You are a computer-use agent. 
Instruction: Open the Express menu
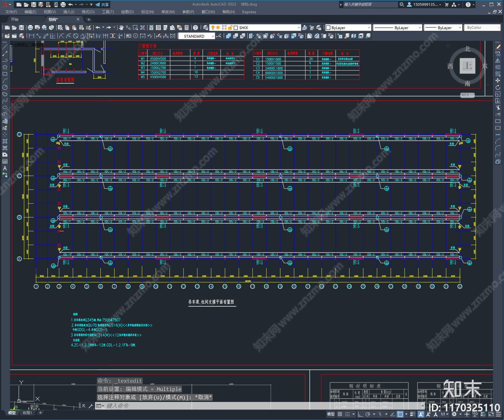click(x=249, y=12)
